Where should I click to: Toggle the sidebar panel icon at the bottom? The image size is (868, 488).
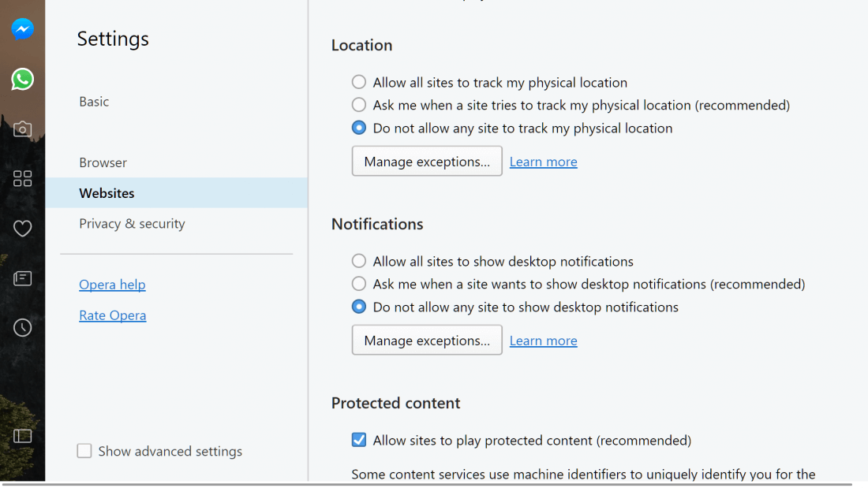tap(22, 435)
